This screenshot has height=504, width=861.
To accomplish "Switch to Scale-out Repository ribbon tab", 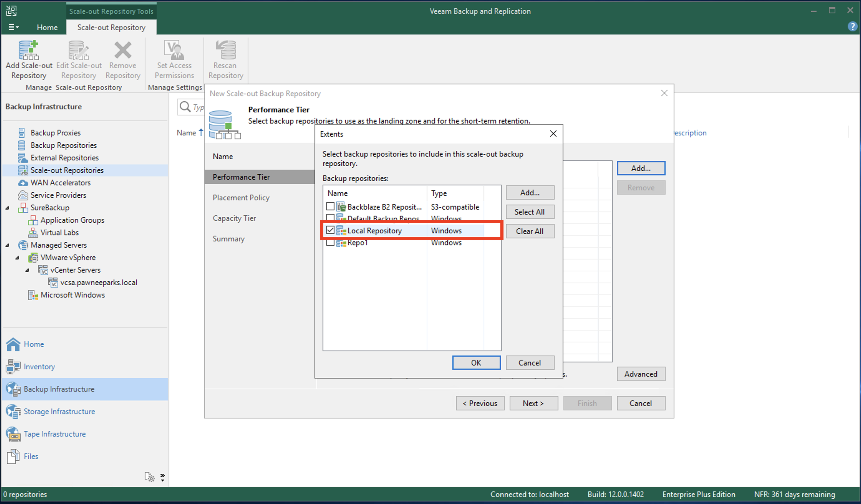I will pos(111,27).
